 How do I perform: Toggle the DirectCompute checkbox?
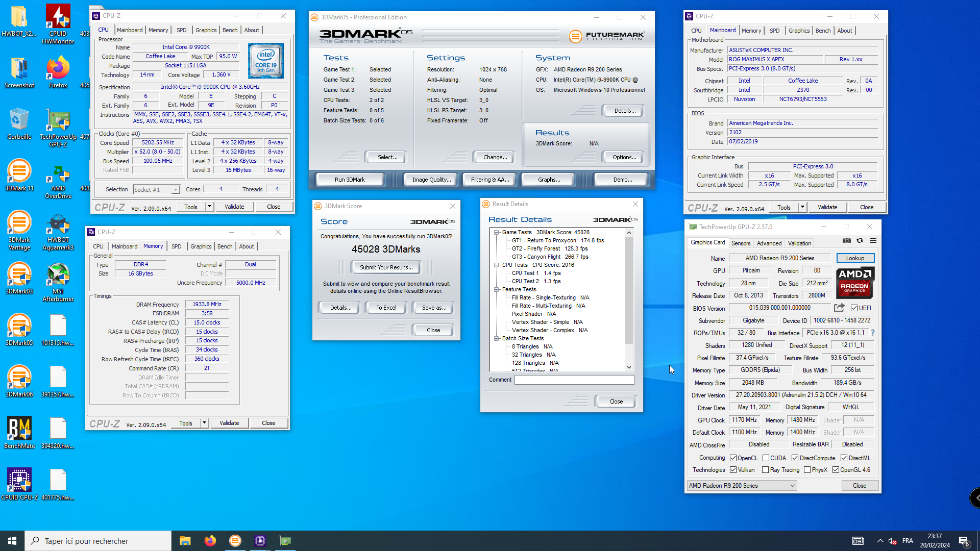coord(795,458)
